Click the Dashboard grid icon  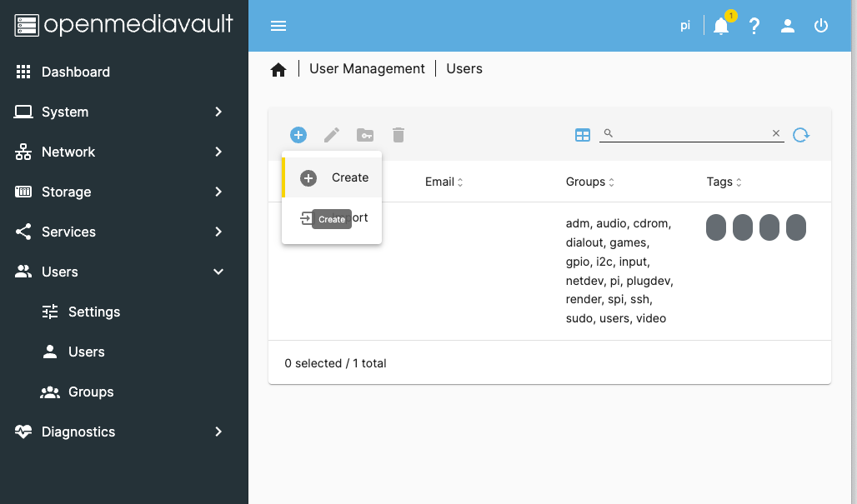[x=23, y=72]
